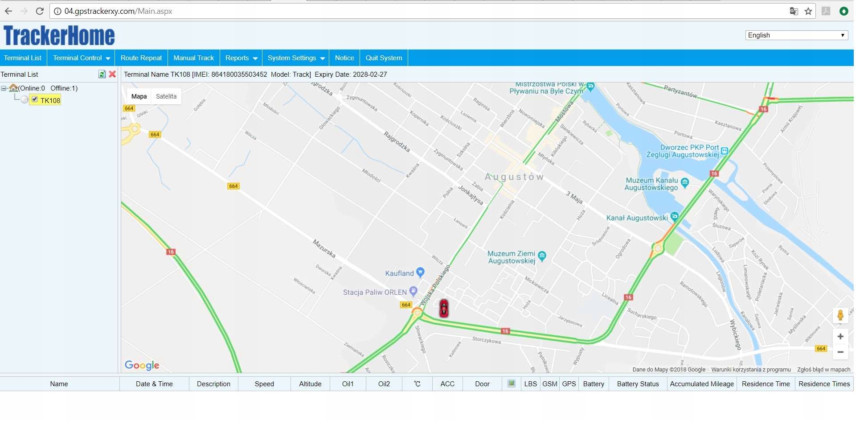Click the green image icon in the table header
Image resolution: width=868 pixels, height=421 pixels.
[x=511, y=384]
